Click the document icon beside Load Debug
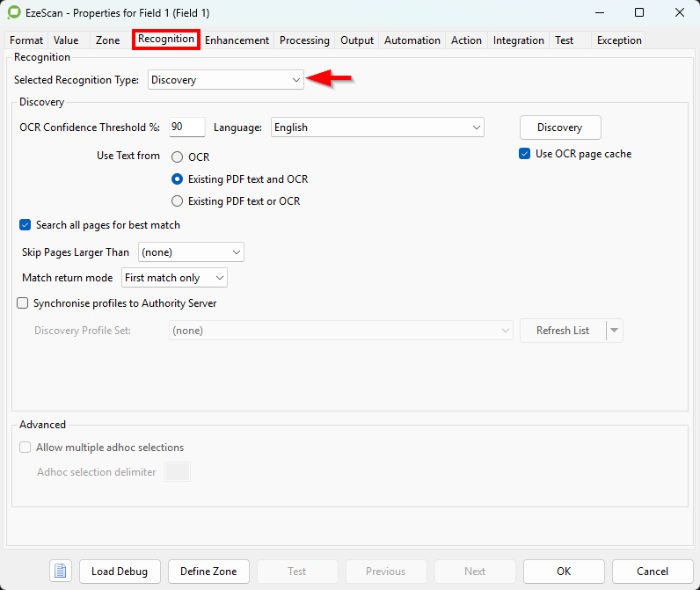This screenshot has height=590, width=700. [x=61, y=571]
